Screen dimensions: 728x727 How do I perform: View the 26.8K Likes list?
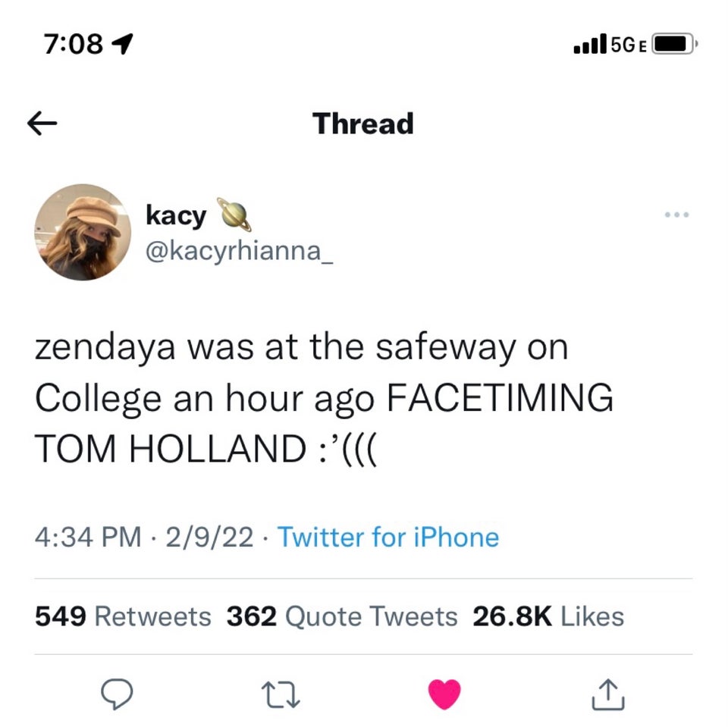548,616
